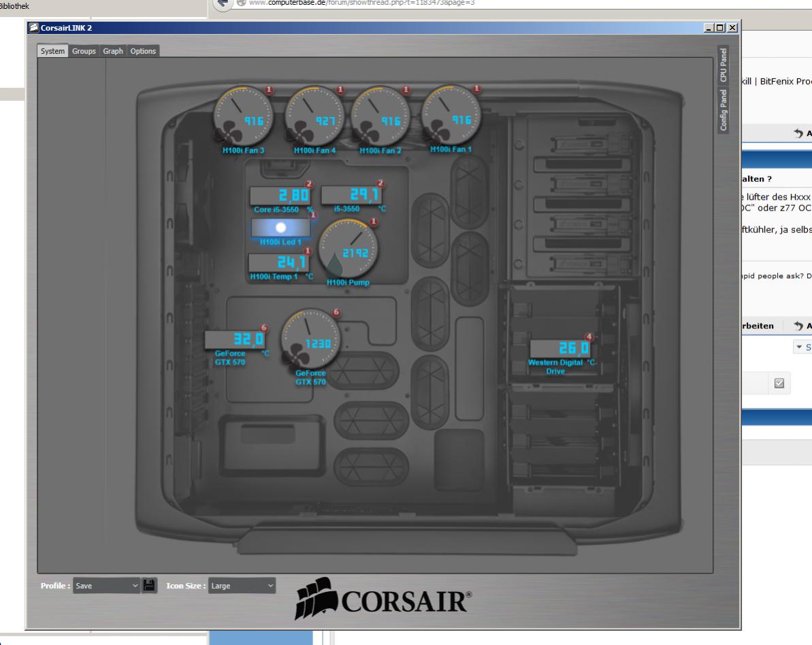
Task: Select the H100i Temp 1 readout
Action: click(278, 262)
